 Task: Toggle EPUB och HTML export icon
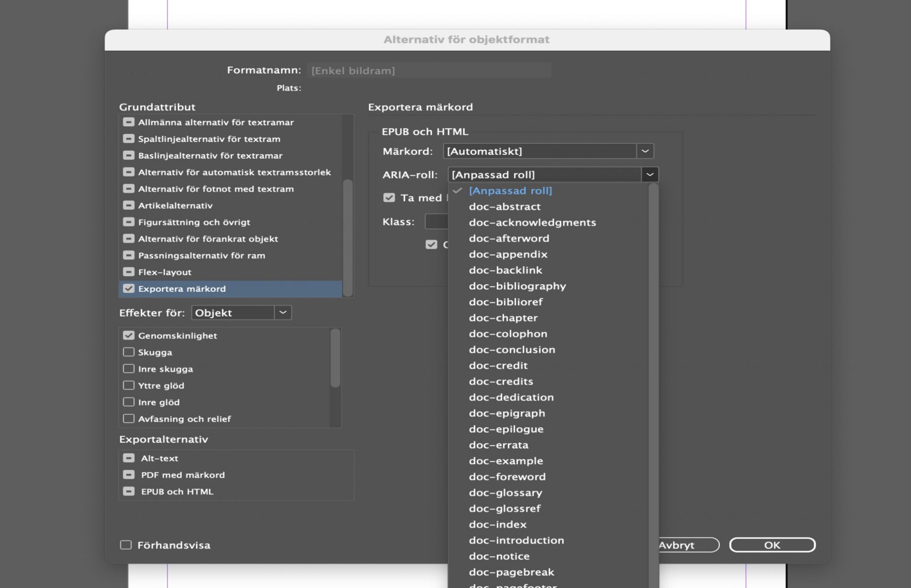129,491
